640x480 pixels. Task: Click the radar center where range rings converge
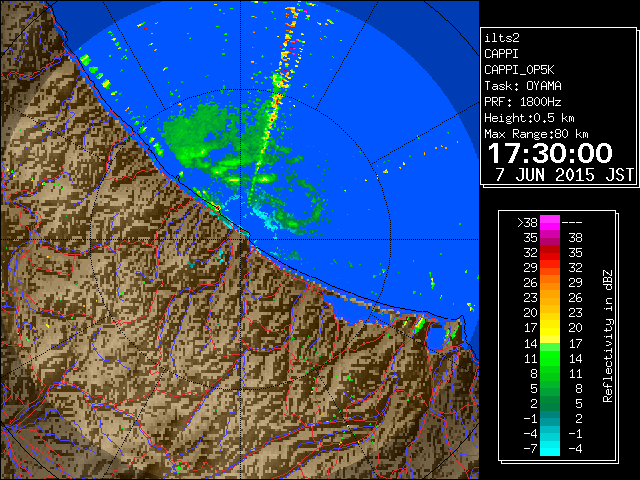(x=240, y=240)
